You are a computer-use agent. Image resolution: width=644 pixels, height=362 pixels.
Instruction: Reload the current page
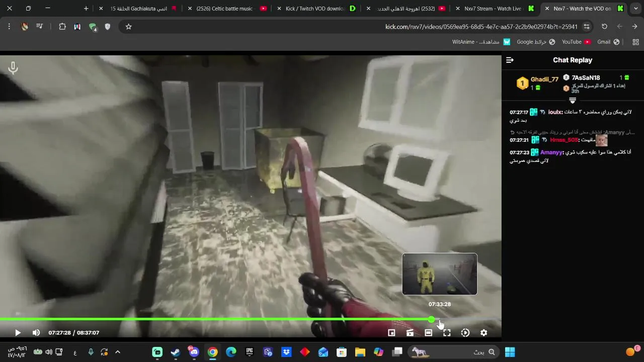pyautogui.click(x=604, y=27)
